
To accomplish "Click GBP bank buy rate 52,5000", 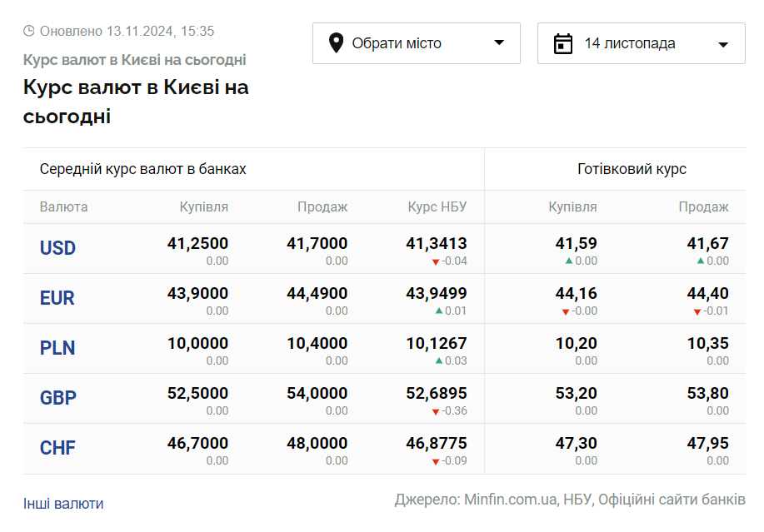I will coord(197,393).
